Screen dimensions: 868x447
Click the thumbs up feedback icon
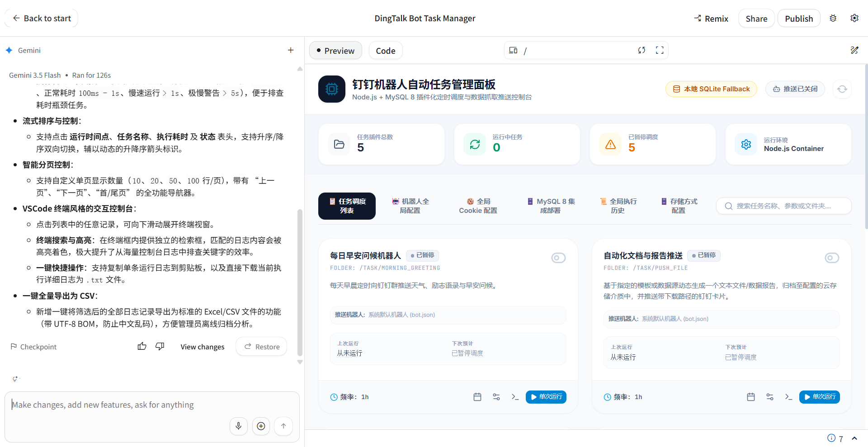pos(142,346)
